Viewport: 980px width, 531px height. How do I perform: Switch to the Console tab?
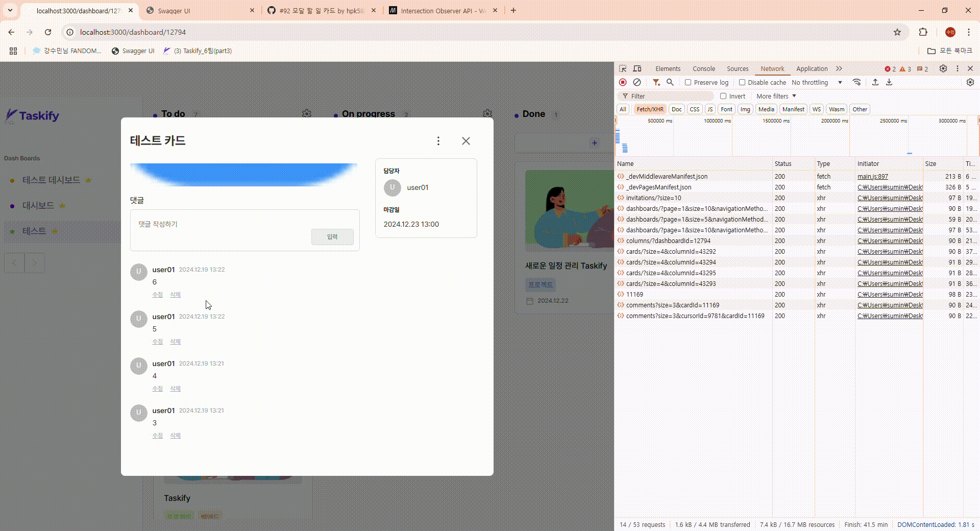coord(703,68)
